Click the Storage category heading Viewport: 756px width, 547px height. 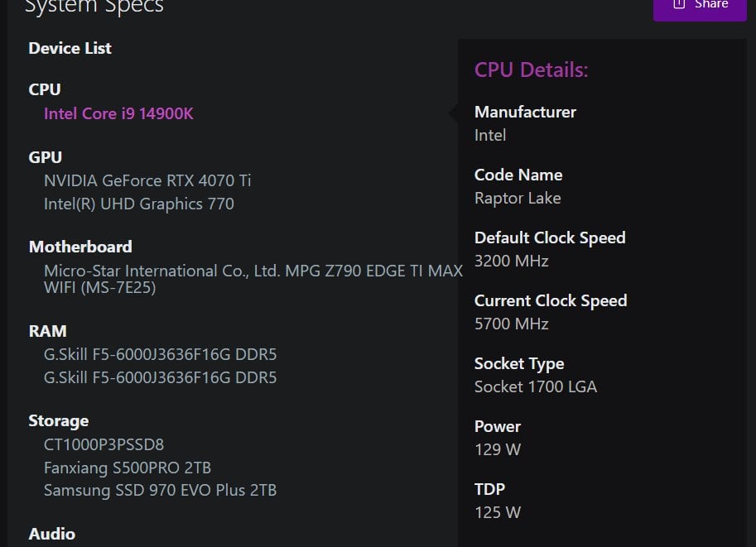point(59,420)
